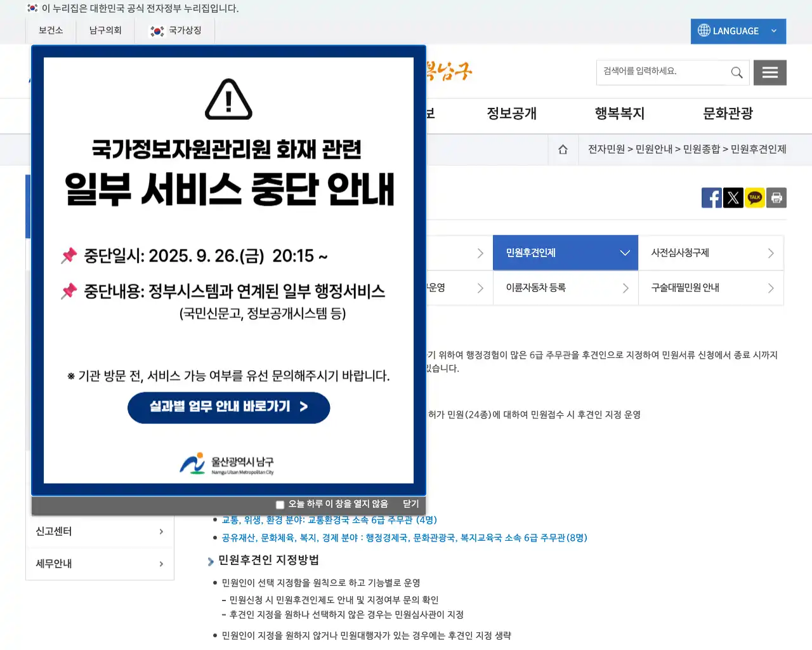Screen dimensions: 812x650
Task: Click popup headline '일부 서비스 중단 안내'
Action: [230, 189]
